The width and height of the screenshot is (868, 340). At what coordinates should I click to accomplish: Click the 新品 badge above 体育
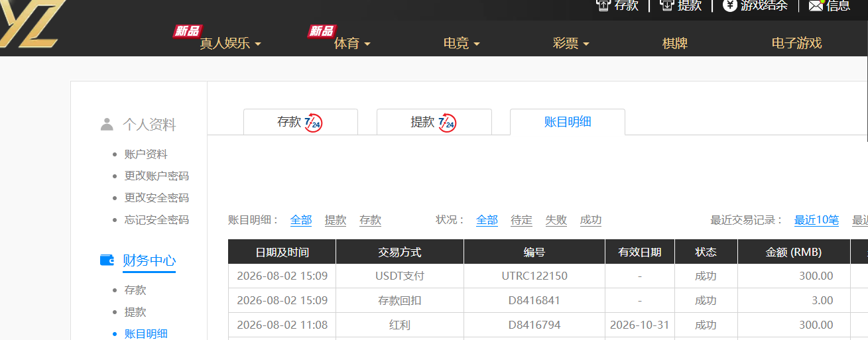tap(322, 31)
